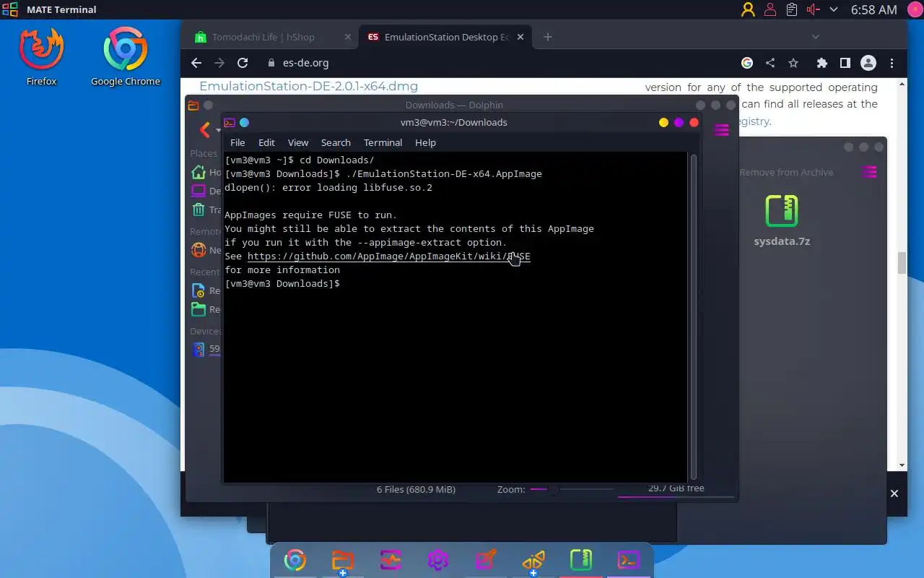Open the AppImageKit FUSE wiki link
Image resolution: width=924 pixels, height=578 pixels.
tap(389, 256)
